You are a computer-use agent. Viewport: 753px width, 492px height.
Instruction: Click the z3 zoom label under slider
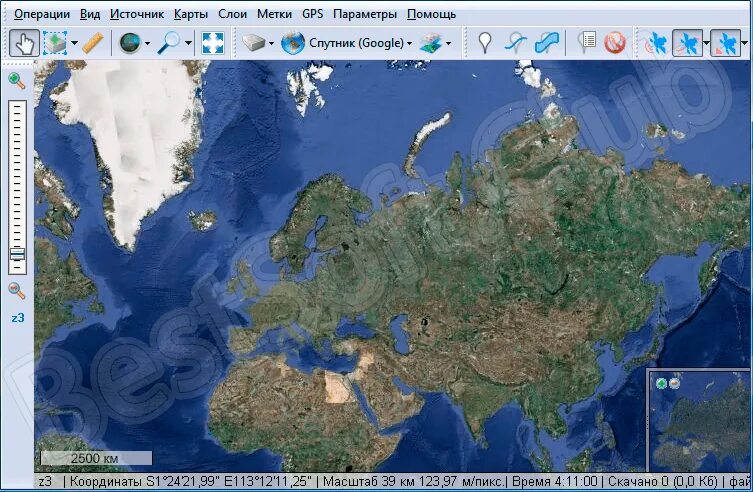point(18,318)
